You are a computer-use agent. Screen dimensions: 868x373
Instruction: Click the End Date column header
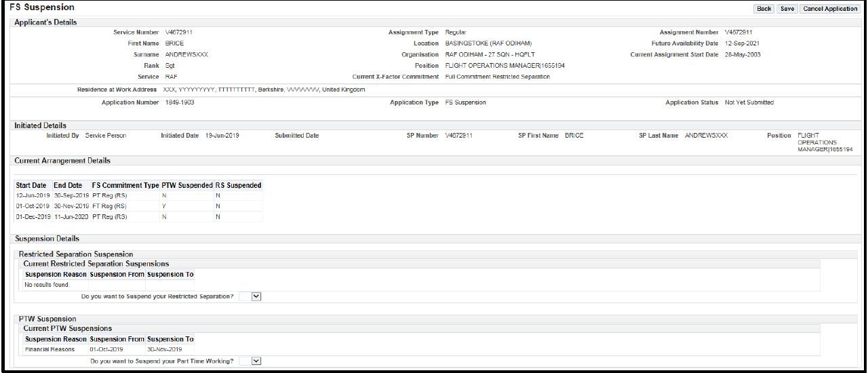click(68, 185)
